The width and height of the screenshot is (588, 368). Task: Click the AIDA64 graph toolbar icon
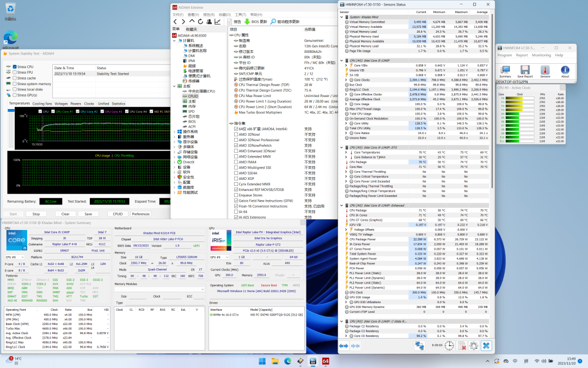[x=218, y=21]
